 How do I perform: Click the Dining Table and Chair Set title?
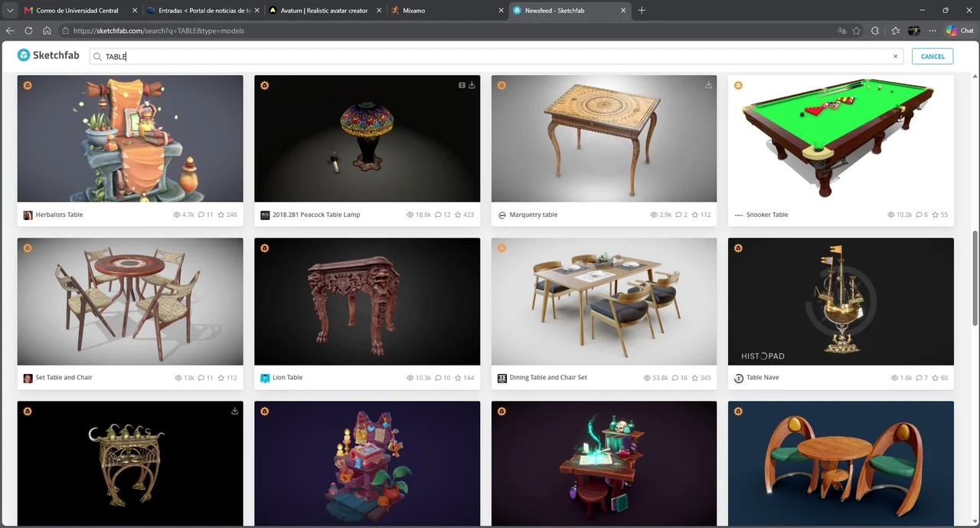(x=548, y=377)
